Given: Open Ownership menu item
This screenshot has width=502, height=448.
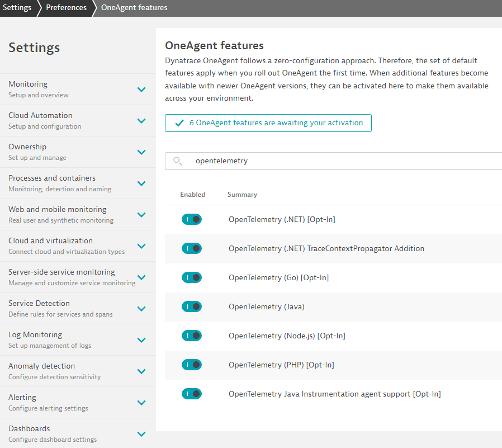Looking at the screenshot, I should coord(78,152).
